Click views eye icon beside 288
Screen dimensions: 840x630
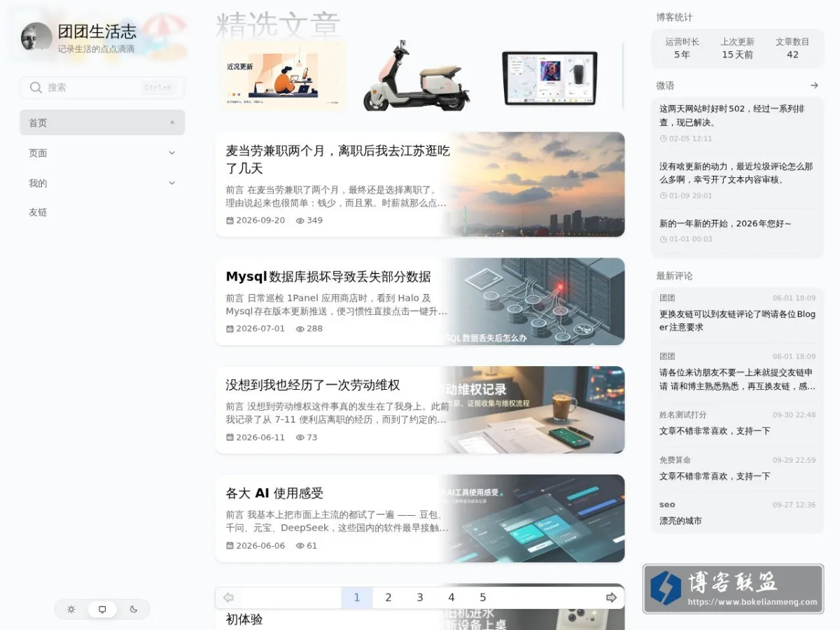pos(300,328)
